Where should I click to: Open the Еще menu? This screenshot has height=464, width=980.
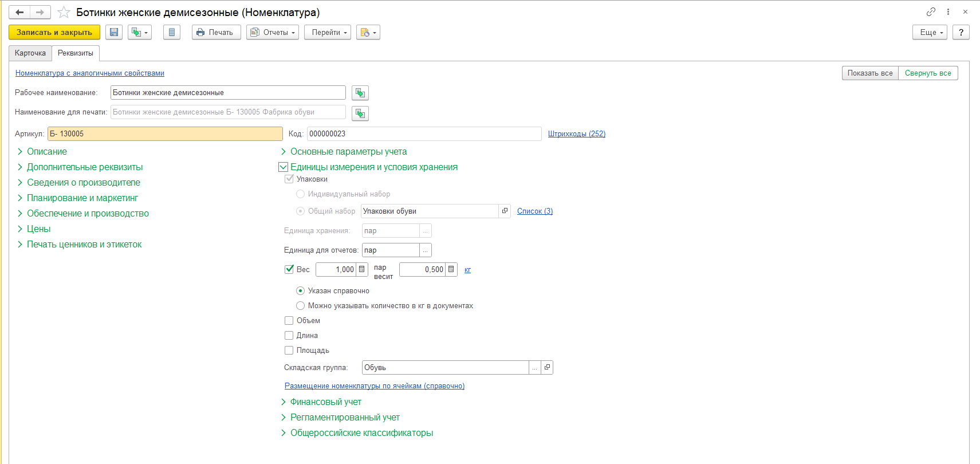930,33
